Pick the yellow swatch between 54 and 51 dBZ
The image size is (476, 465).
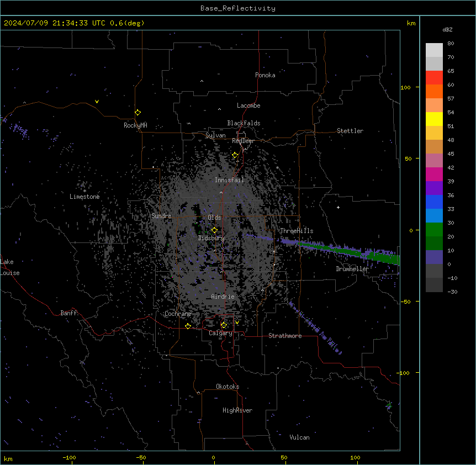434,119
